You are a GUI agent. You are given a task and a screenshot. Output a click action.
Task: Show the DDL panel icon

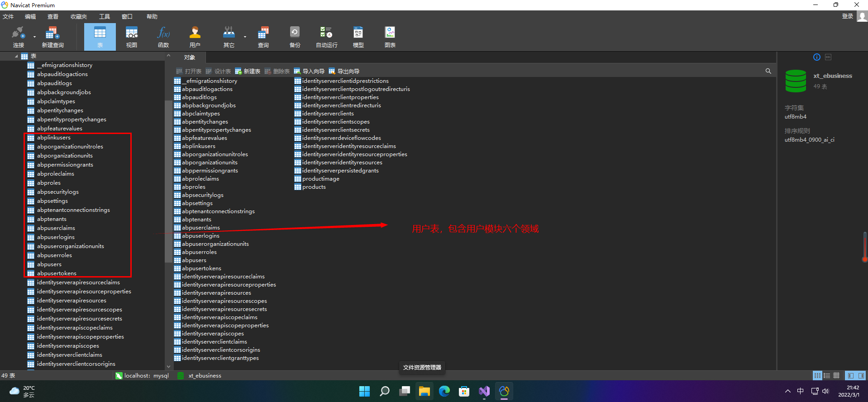pos(828,57)
